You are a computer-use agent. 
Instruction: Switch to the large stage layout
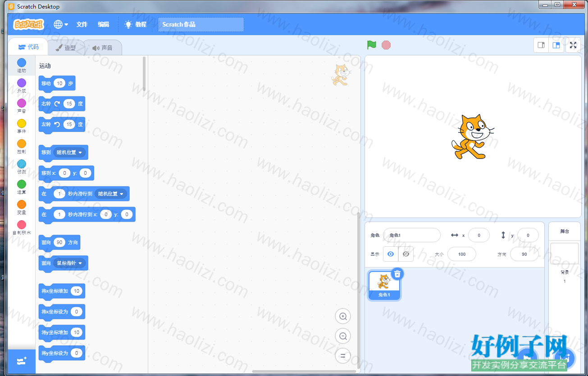(x=556, y=45)
